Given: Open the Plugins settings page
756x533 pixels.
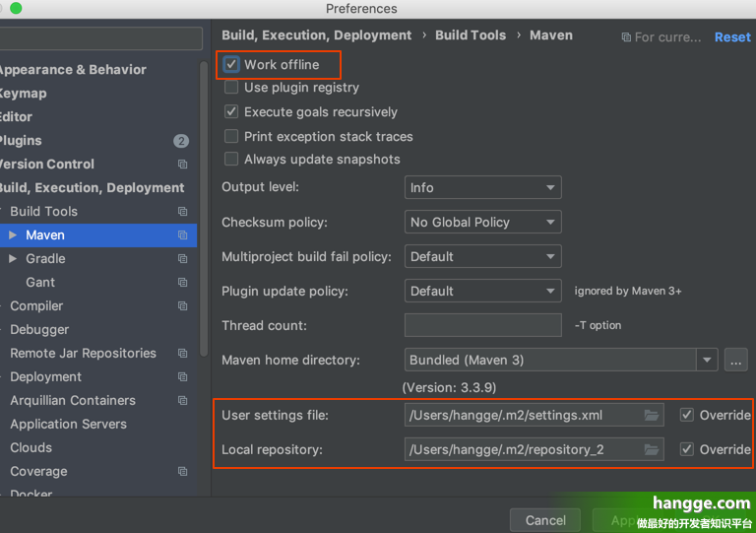Looking at the screenshot, I should [x=21, y=140].
